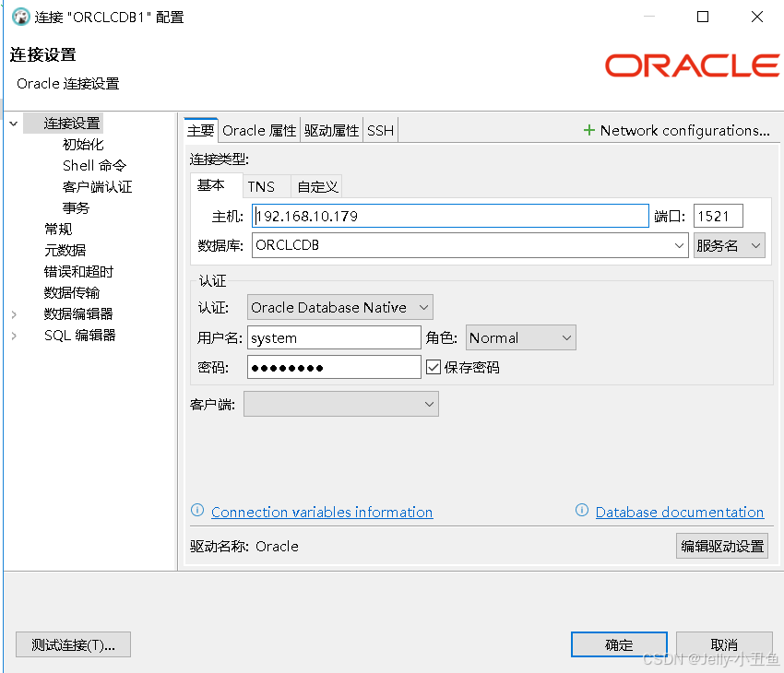Viewport: 784px width, 673px height.
Task: Toggle the 保存密码 checkbox
Action: pos(433,367)
